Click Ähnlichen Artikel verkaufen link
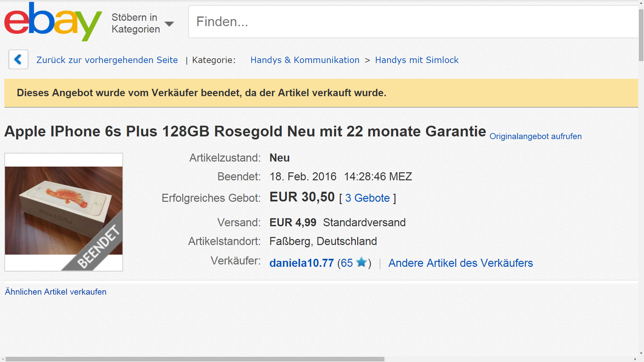 point(56,292)
